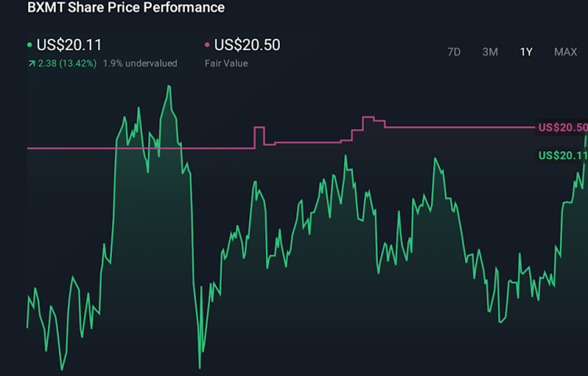Click the first step-up in the pink line
This screenshot has width=588, height=376.
click(x=255, y=137)
